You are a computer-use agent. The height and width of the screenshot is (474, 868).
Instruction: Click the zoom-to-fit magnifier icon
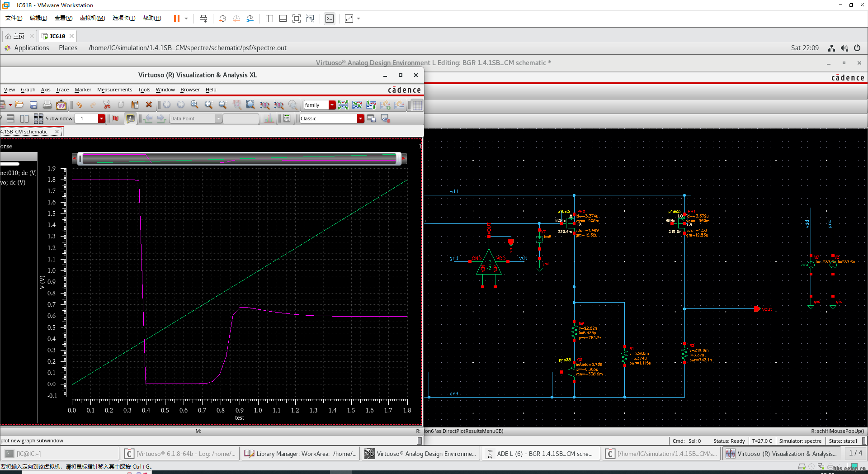tap(195, 105)
